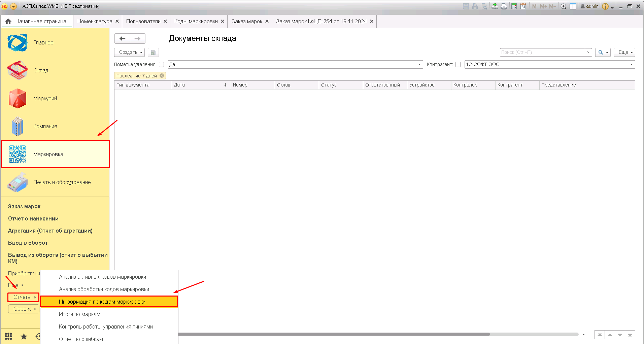Click the Сервис submenu button
644x344 pixels.
(24, 309)
